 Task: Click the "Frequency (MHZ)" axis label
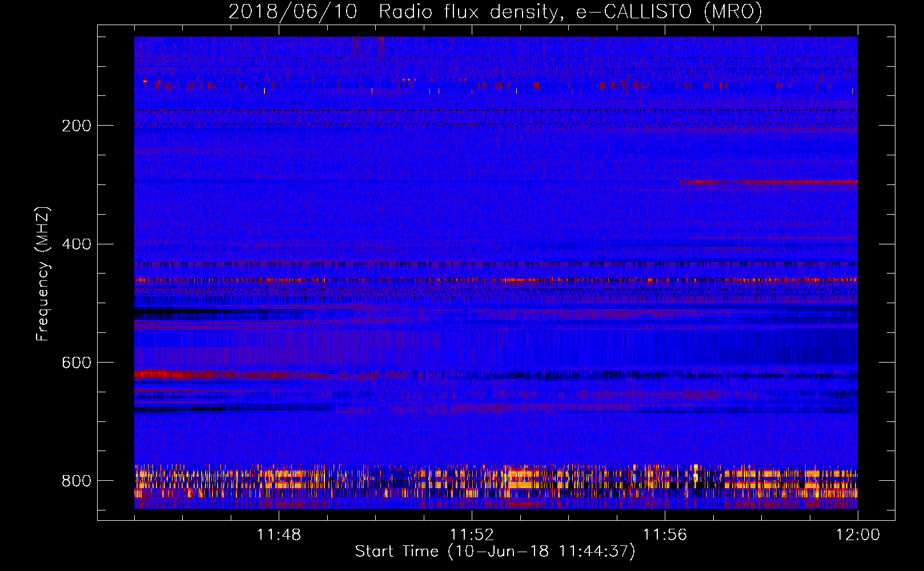[43, 274]
